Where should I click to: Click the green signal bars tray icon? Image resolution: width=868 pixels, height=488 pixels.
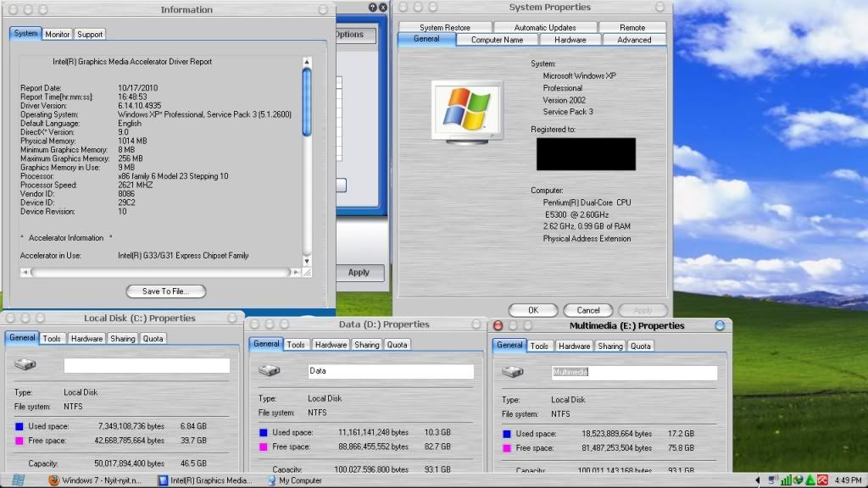coord(786,480)
